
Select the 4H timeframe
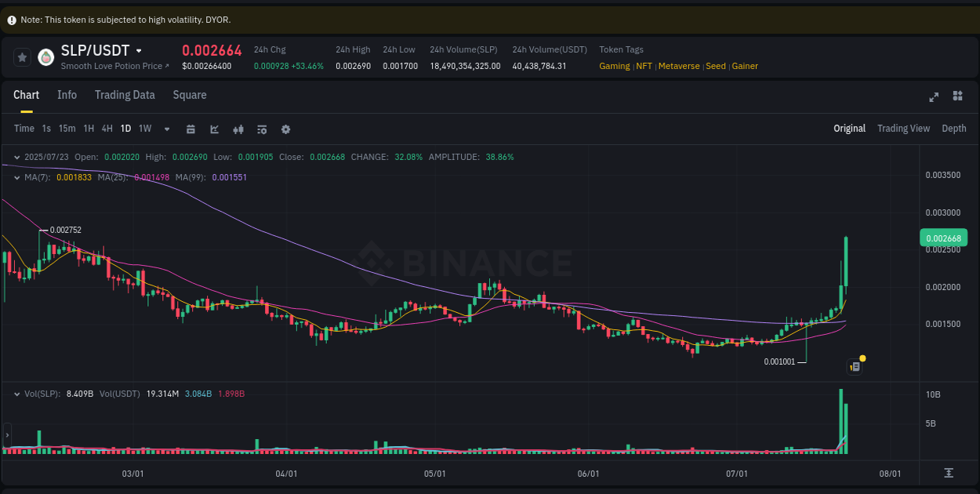(107, 129)
